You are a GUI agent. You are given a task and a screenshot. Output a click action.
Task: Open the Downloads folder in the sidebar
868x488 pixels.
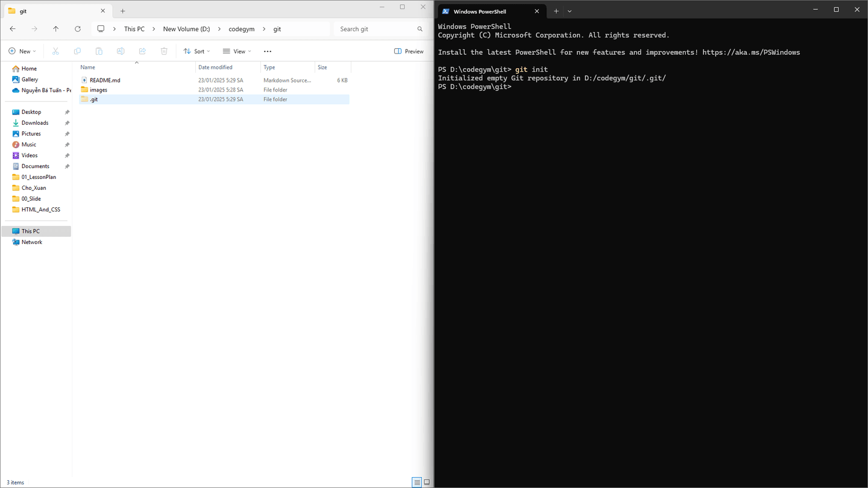pyautogui.click(x=34, y=122)
